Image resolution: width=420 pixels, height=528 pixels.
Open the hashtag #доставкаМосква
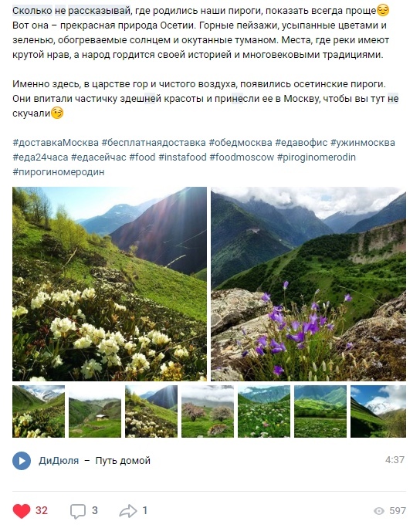point(56,143)
